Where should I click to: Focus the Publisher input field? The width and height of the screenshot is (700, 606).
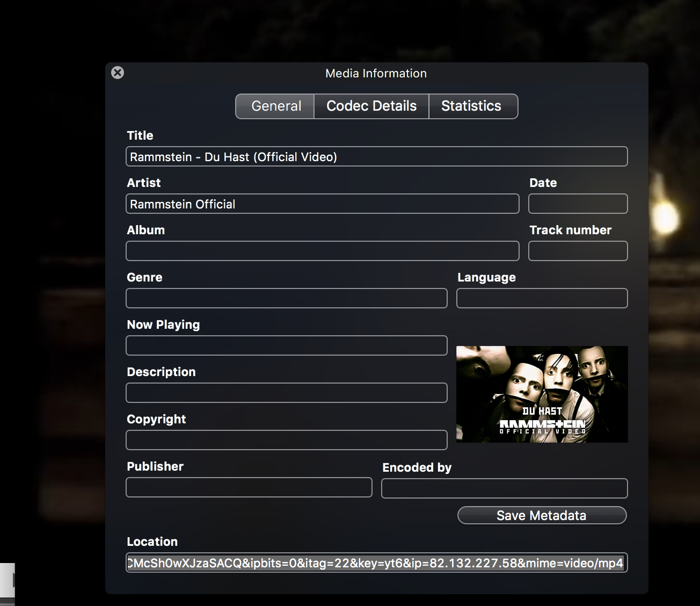pyautogui.click(x=249, y=488)
